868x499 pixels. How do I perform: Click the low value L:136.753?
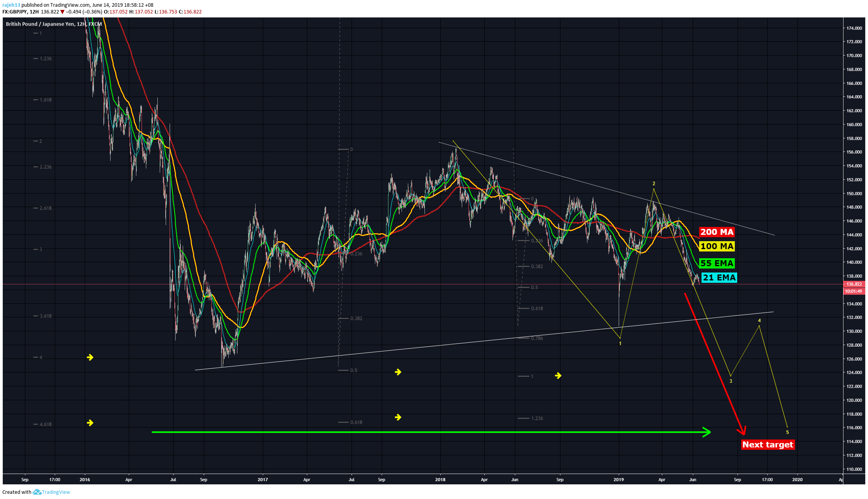[165, 12]
